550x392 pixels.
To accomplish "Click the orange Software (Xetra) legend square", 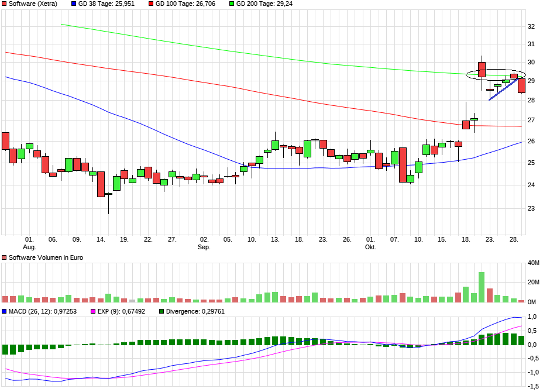I will coord(5,4).
